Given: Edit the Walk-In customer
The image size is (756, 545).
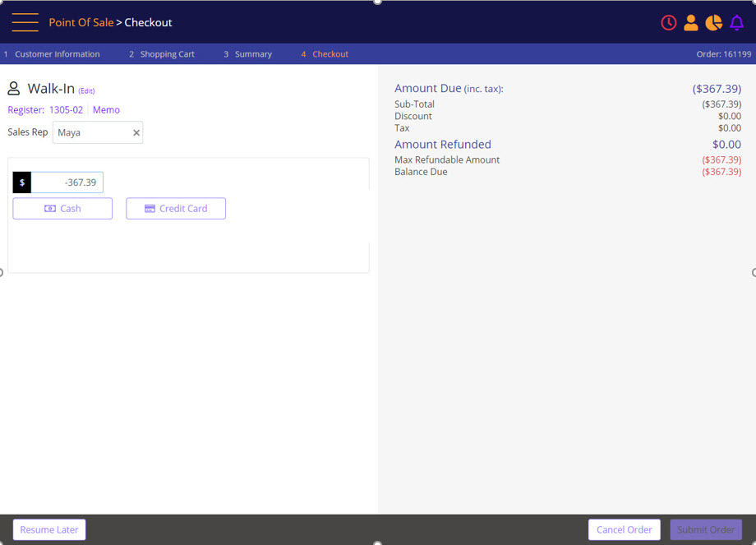Looking at the screenshot, I should click(x=87, y=90).
